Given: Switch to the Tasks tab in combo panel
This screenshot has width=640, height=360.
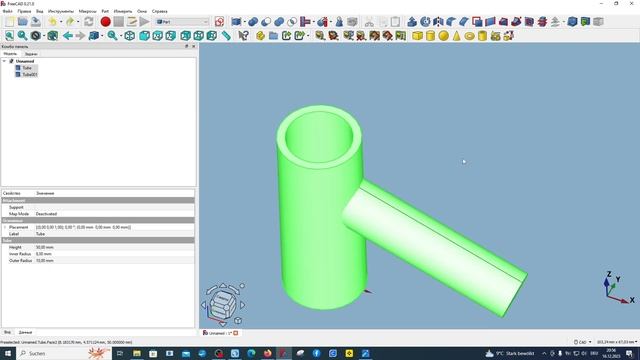Looking at the screenshot, I should click(x=31, y=54).
